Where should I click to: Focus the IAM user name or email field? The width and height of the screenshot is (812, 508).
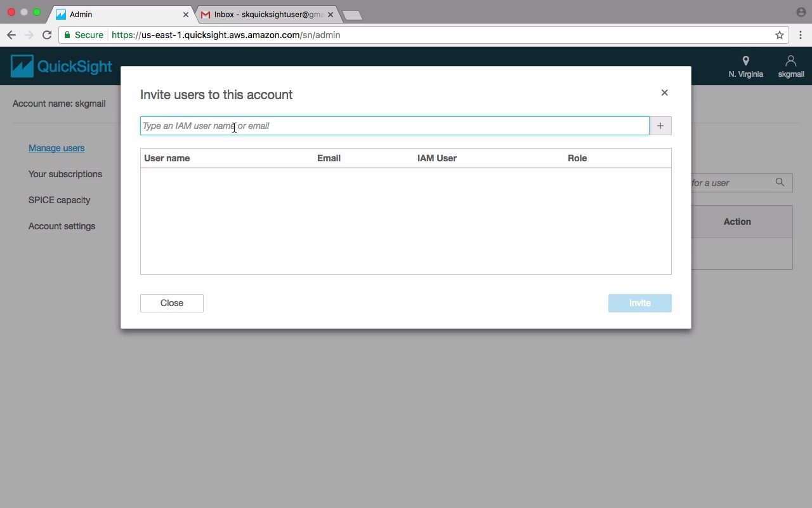coord(395,126)
